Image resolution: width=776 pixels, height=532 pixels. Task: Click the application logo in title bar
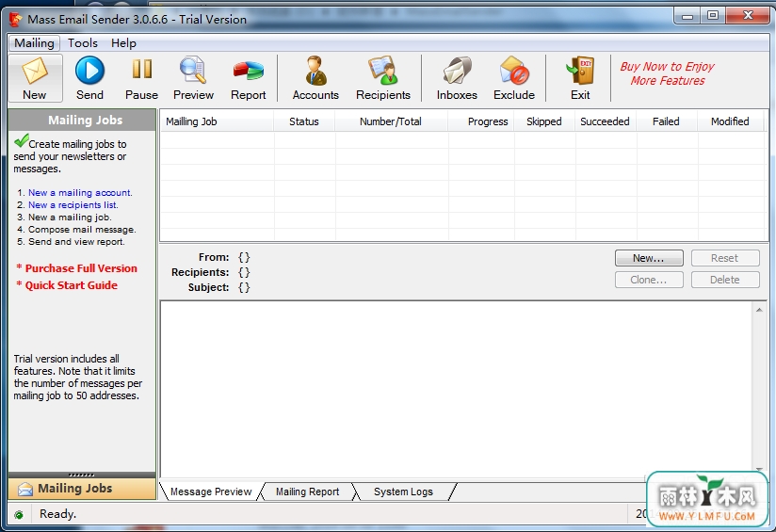point(16,19)
